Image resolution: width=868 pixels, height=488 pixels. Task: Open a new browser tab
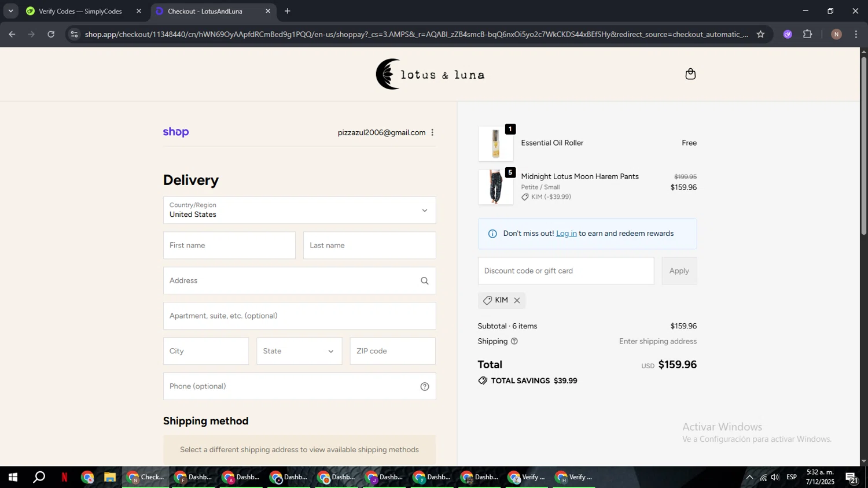pos(288,11)
